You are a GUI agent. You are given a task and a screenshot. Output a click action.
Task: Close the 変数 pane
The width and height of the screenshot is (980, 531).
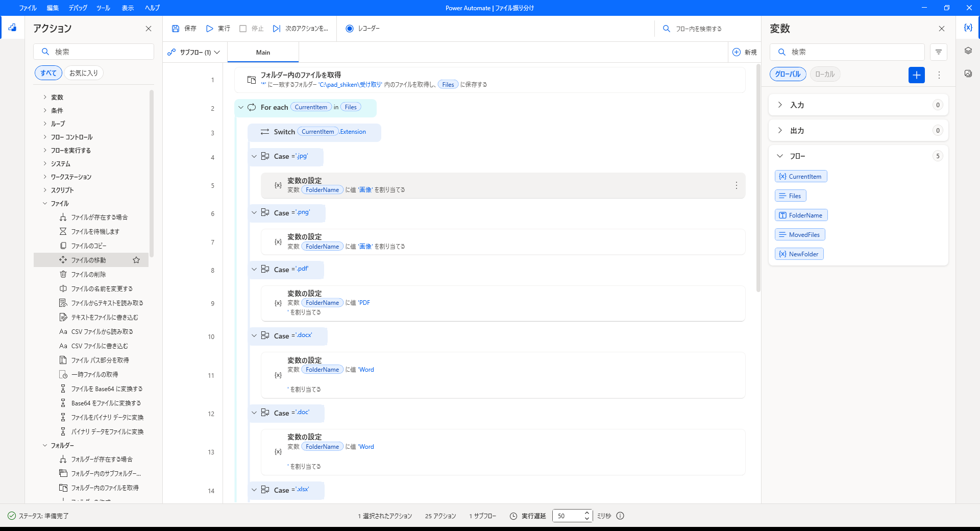click(942, 29)
